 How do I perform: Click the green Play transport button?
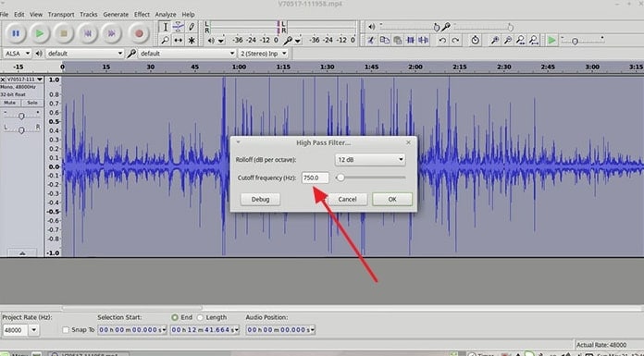coord(40,33)
